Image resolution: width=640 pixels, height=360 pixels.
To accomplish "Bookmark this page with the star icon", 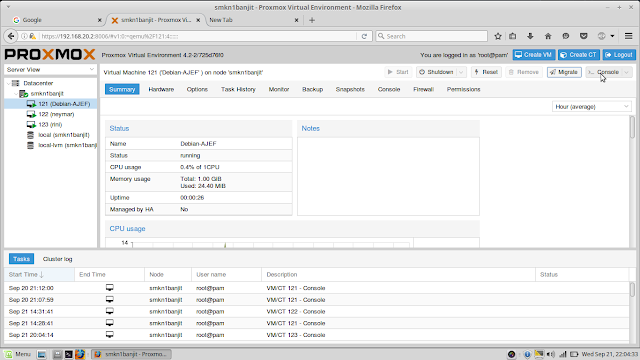I will coord(498,36).
